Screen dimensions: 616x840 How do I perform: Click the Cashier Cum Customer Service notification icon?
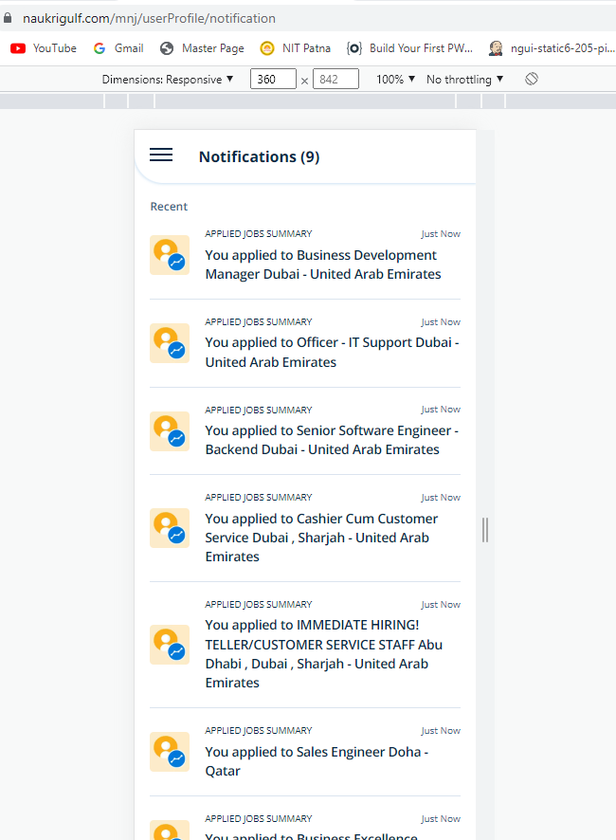[170, 528]
